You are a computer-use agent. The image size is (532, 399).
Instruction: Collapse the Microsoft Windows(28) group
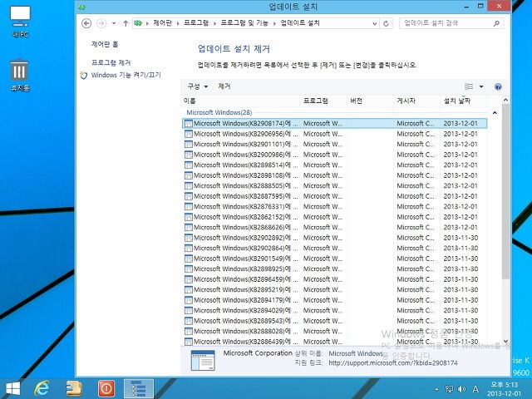[495, 113]
